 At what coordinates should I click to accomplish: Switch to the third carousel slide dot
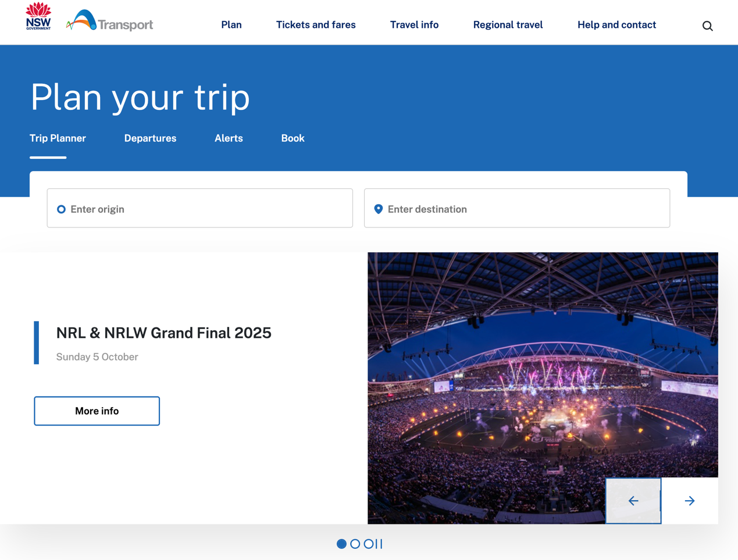(x=368, y=544)
